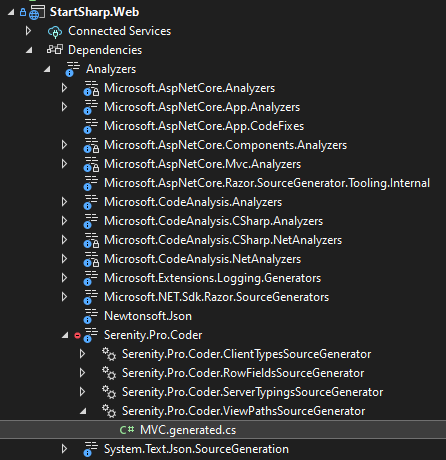This screenshot has height=460, width=446.
Task: Click the Newtonsoft.Json analyzer icon
Action: point(91,316)
